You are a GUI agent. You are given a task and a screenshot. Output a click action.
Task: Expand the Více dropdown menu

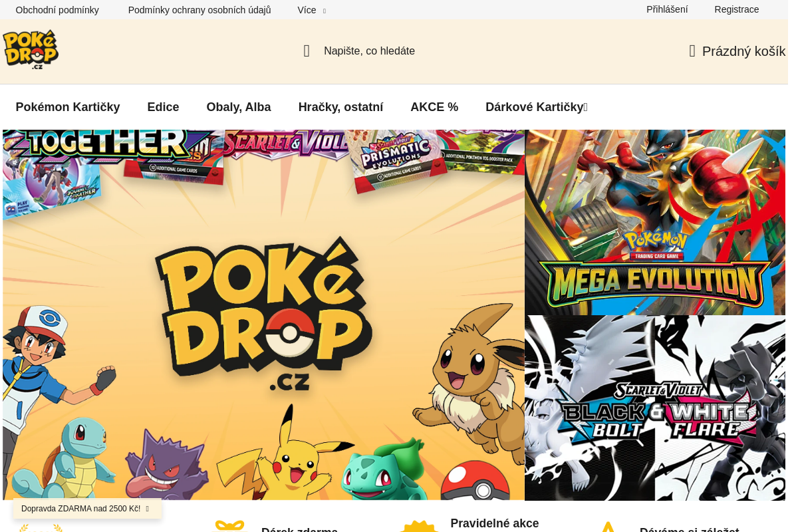coord(312,10)
